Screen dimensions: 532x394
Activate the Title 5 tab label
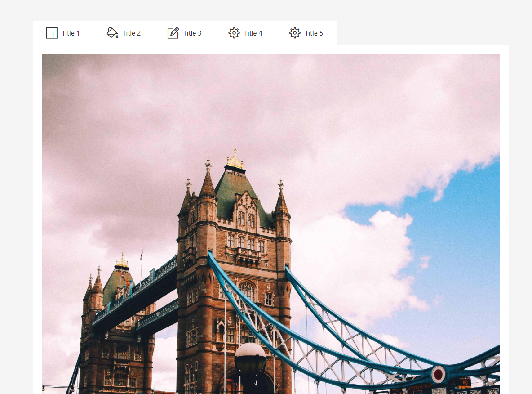pos(314,33)
